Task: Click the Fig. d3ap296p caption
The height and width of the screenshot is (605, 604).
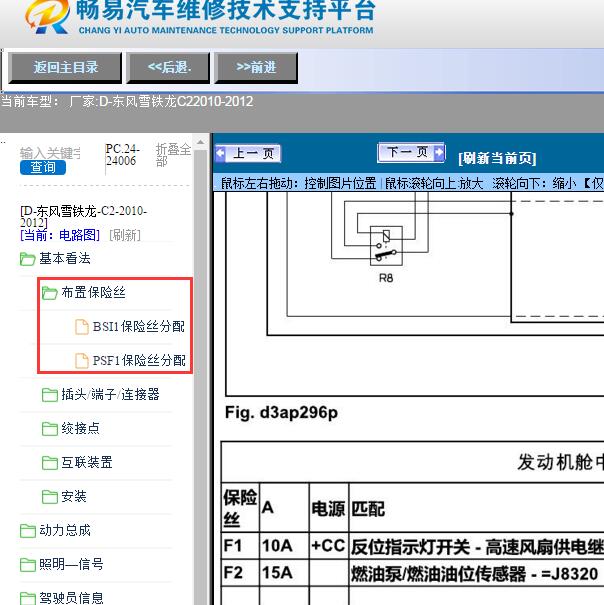Action: [x=281, y=412]
